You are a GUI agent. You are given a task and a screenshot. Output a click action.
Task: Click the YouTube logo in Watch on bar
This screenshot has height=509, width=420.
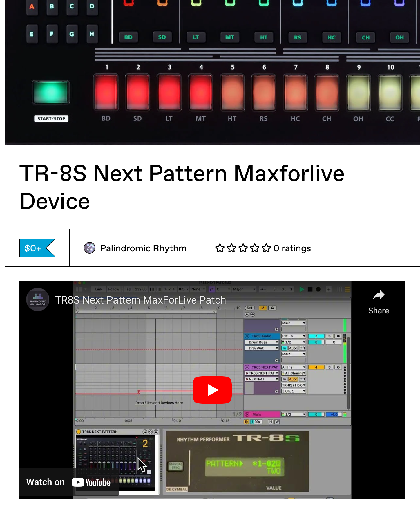(91, 482)
